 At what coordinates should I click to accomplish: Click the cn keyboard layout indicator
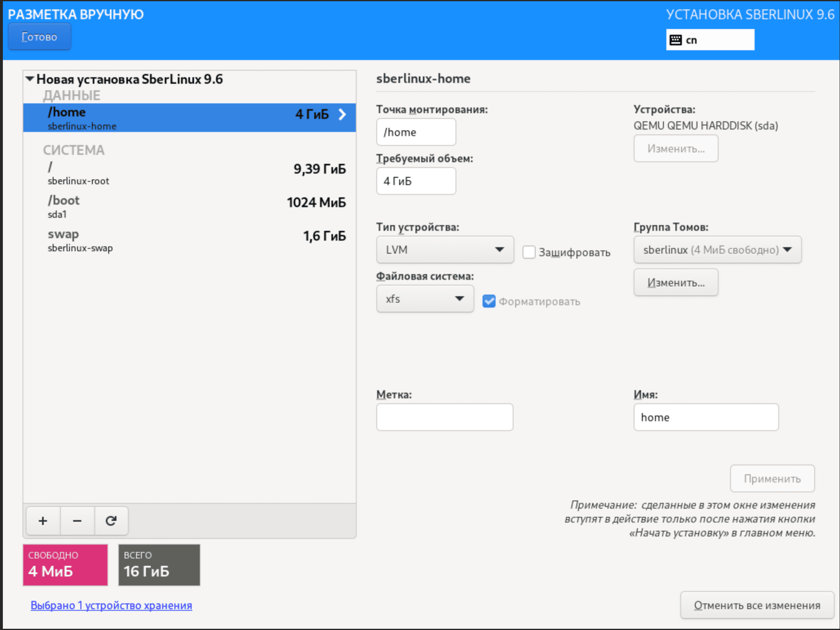coord(710,40)
